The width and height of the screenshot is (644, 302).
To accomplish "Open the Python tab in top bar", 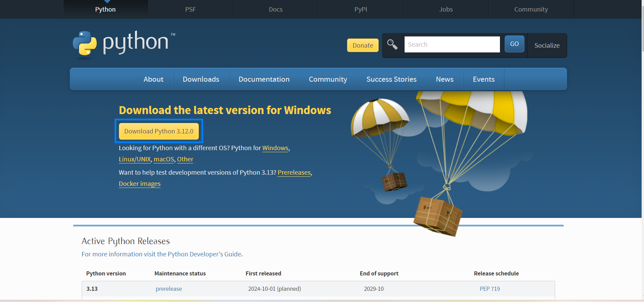I will (105, 9).
